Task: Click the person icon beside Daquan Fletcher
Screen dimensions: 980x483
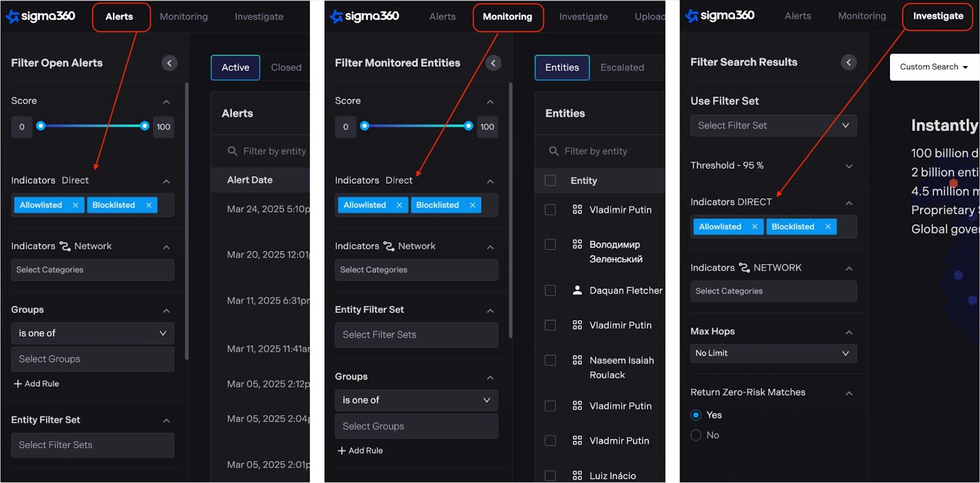Action: [577, 290]
